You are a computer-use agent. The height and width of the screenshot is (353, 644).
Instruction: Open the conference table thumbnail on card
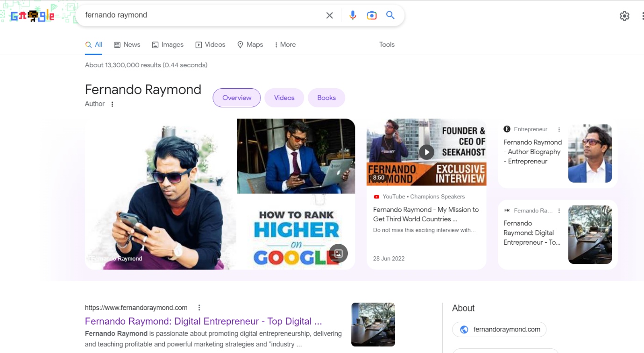coord(590,235)
